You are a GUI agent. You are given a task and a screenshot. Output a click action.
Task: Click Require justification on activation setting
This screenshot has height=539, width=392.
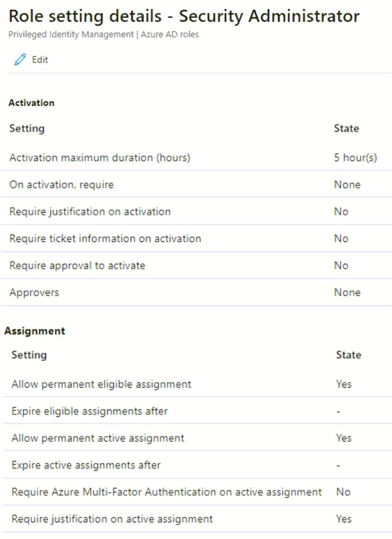(x=90, y=212)
